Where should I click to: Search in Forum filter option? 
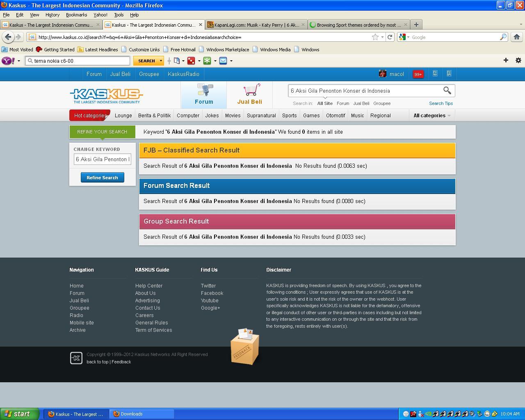pos(343,103)
